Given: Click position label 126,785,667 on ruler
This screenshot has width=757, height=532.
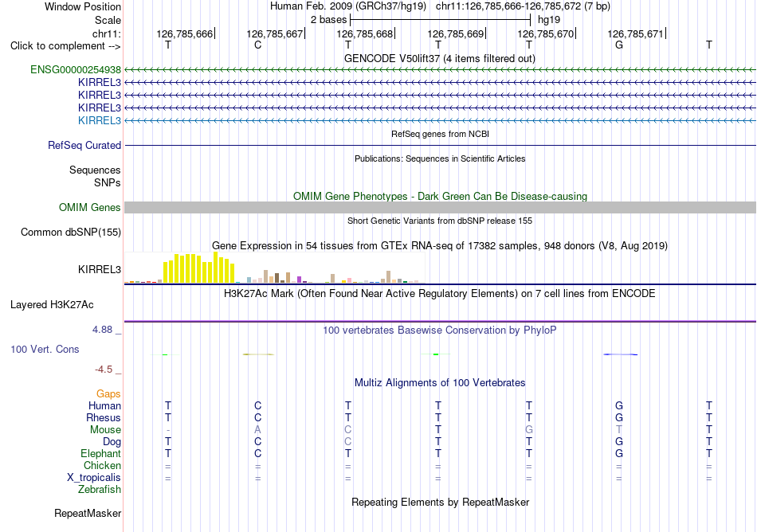Looking at the screenshot, I should tap(275, 34).
